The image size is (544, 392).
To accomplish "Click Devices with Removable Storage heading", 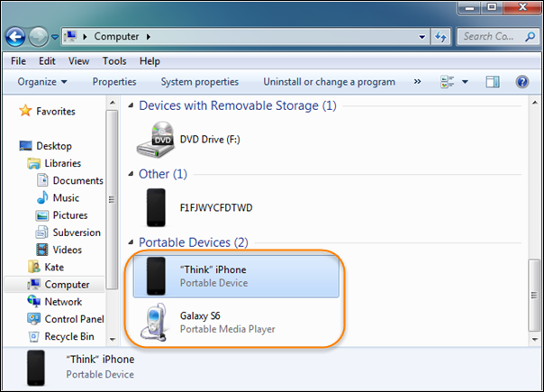I will 238,105.
